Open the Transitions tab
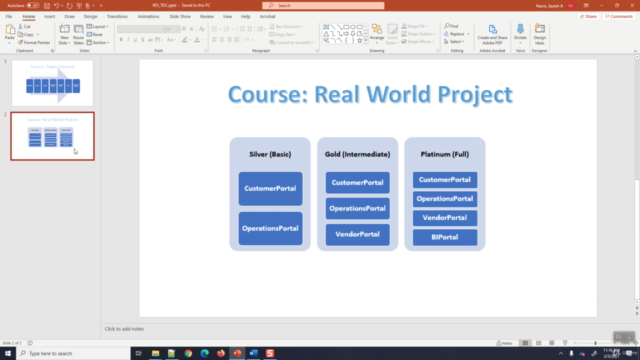The width and height of the screenshot is (640, 360). point(117,16)
